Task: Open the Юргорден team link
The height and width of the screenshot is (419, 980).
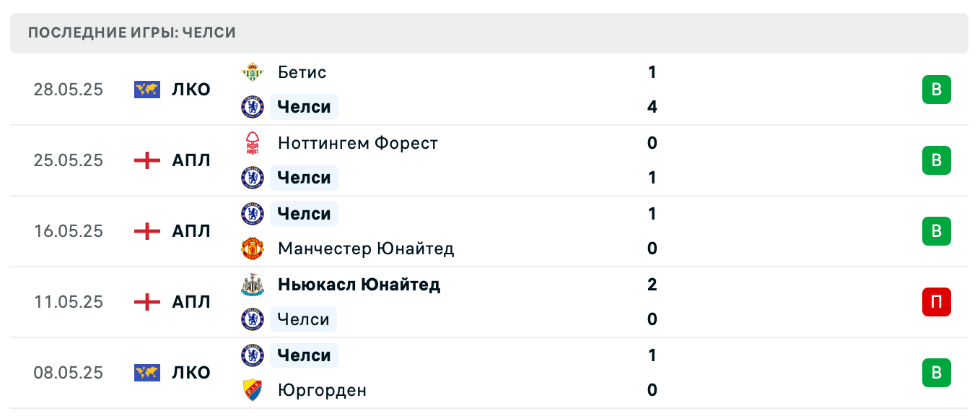Action: pyautogui.click(x=322, y=390)
